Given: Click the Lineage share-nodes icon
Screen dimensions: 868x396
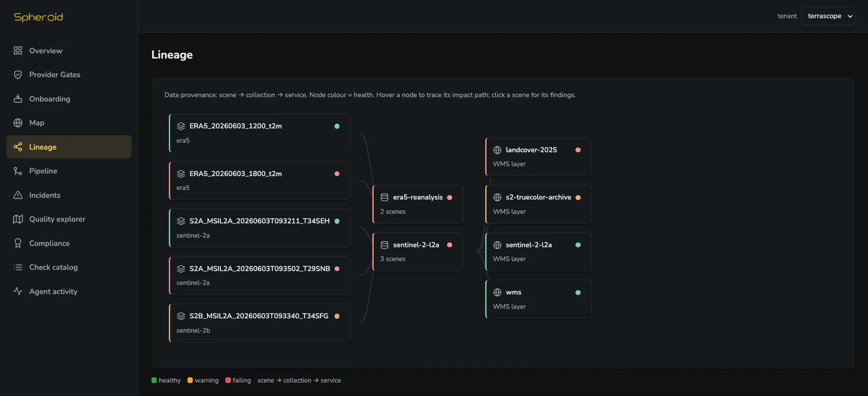Looking at the screenshot, I should [x=18, y=147].
